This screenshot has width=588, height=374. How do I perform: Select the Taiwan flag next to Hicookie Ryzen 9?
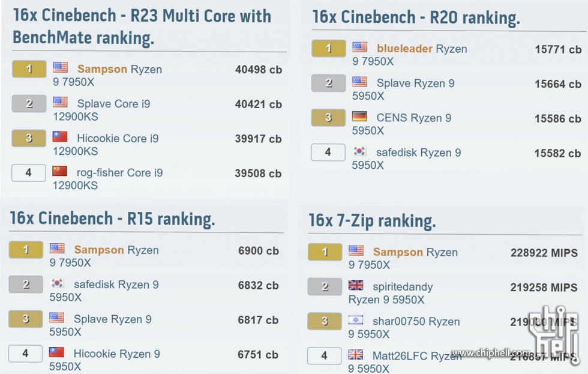[56, 352]
